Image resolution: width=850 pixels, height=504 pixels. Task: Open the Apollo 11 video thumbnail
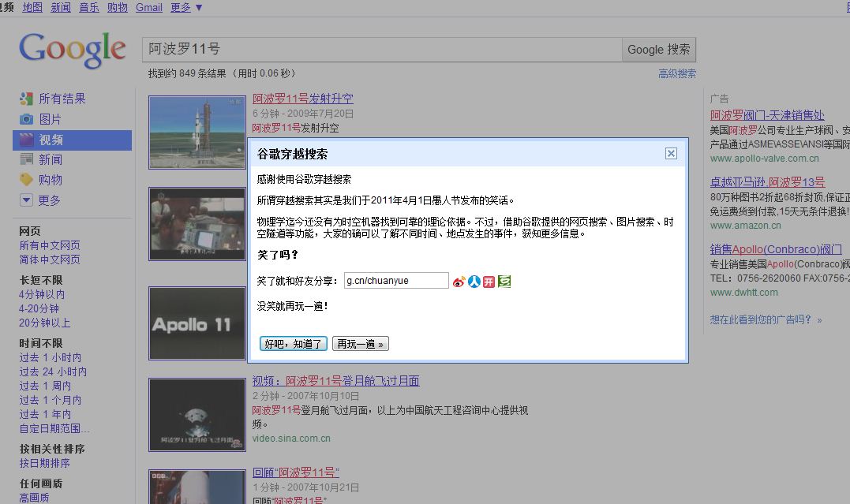pyautogui.click(x=197, y=323)
